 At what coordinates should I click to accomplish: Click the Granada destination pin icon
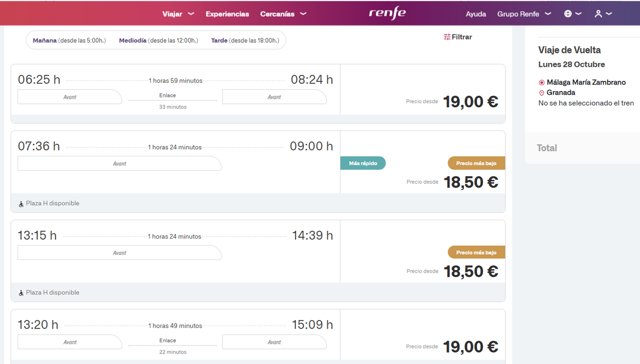(x=541, y=93)
